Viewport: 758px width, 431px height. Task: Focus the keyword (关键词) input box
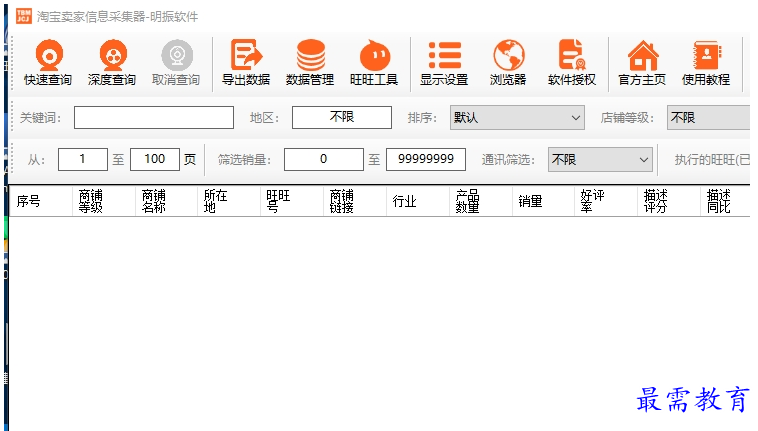tap(154, 117)
